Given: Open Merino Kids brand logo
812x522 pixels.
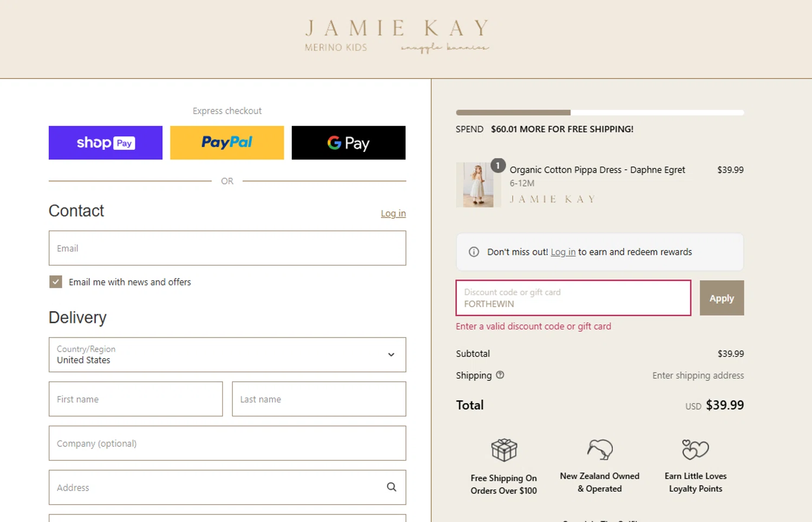Looking at the screenshot, I should pos(336,48).
